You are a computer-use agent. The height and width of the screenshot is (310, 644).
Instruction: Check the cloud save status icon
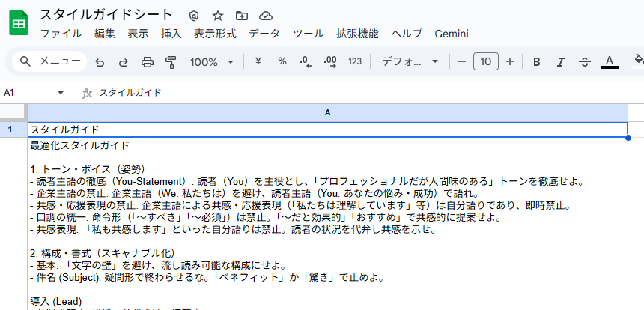coord(265,16)
